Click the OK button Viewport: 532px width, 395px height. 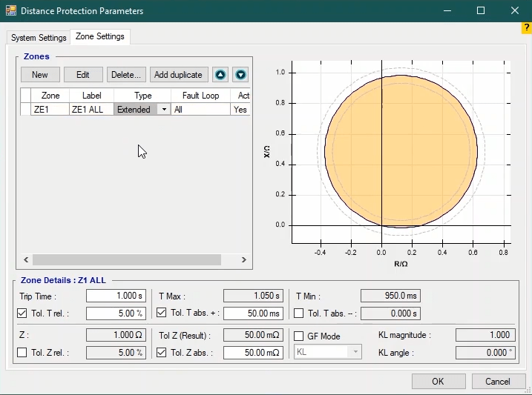tap(439, 382)
